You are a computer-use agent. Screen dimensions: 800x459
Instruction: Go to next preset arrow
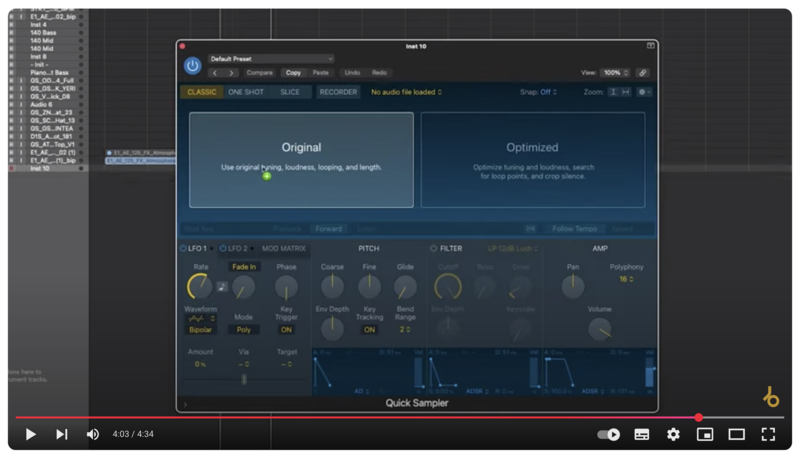click(x=231, y=73)
